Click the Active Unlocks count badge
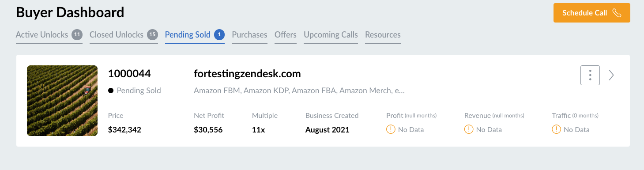The image size is (644, 170). (77, 34)
